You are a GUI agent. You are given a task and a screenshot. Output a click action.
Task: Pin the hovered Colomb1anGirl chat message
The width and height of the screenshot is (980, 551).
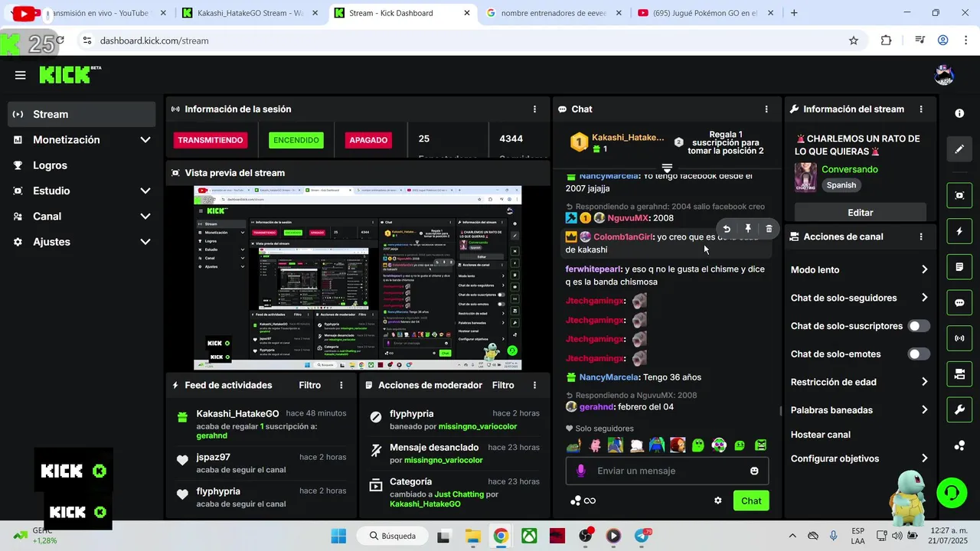click(x=748, y=229)
